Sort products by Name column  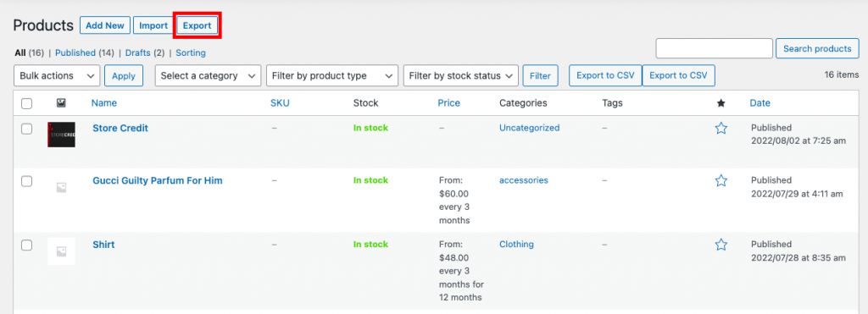(104, 102)
